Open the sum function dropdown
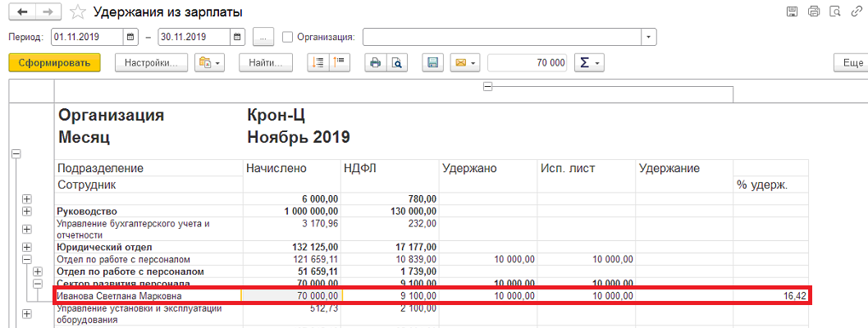Viewport: 868px width, 328px height. (x=589, y=63)
